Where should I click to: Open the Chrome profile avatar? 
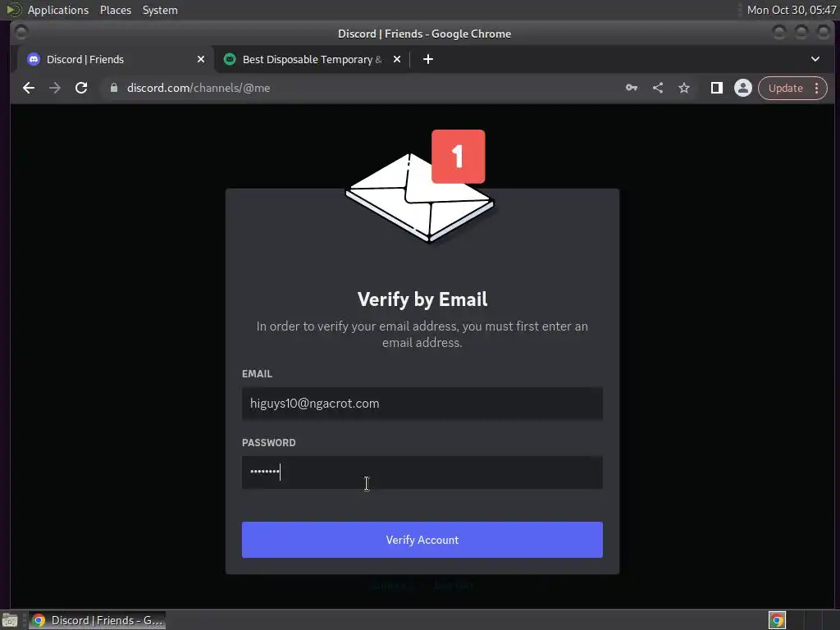tap(742, 88)
